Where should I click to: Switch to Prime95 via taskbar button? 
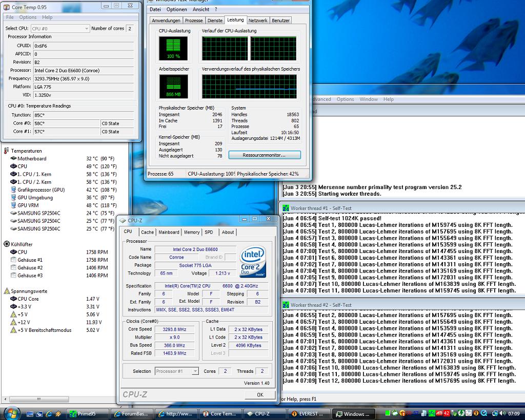click(88, 414)
